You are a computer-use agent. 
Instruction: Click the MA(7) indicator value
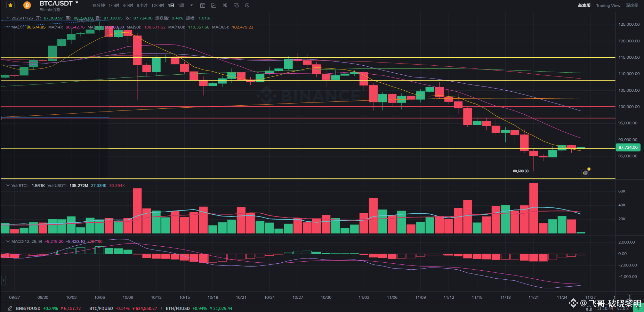[36, 27]
